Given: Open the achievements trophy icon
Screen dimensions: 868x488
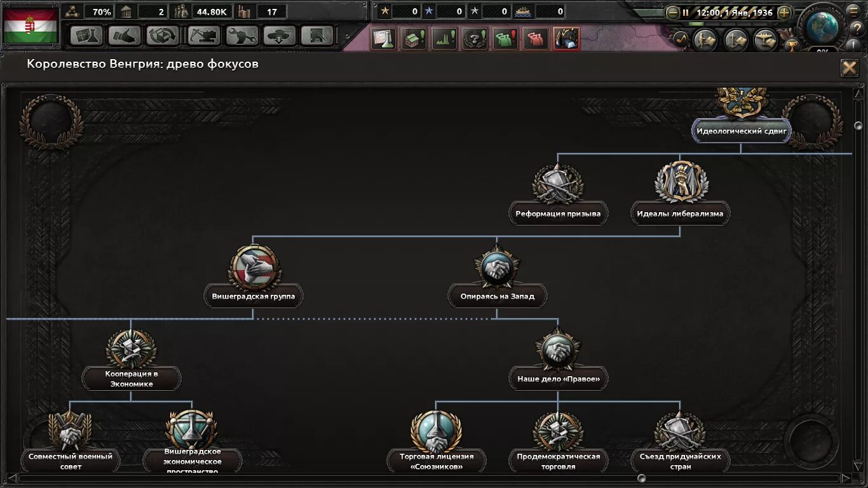Looking at the screenshot, I should (791, 45).
